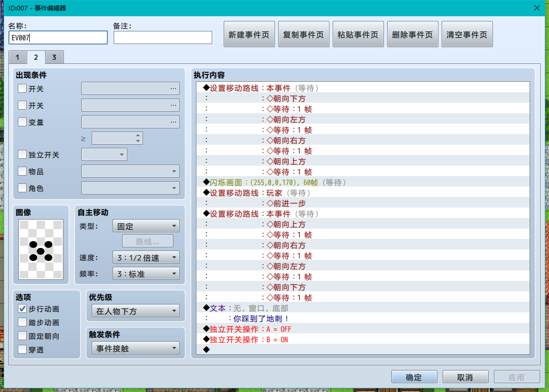Image resolution: width=549 pixels, height=392 pixels.
Task: Enable the second 开关 condition checkbox
Action: pyautogui.click(x=22, y=105)
